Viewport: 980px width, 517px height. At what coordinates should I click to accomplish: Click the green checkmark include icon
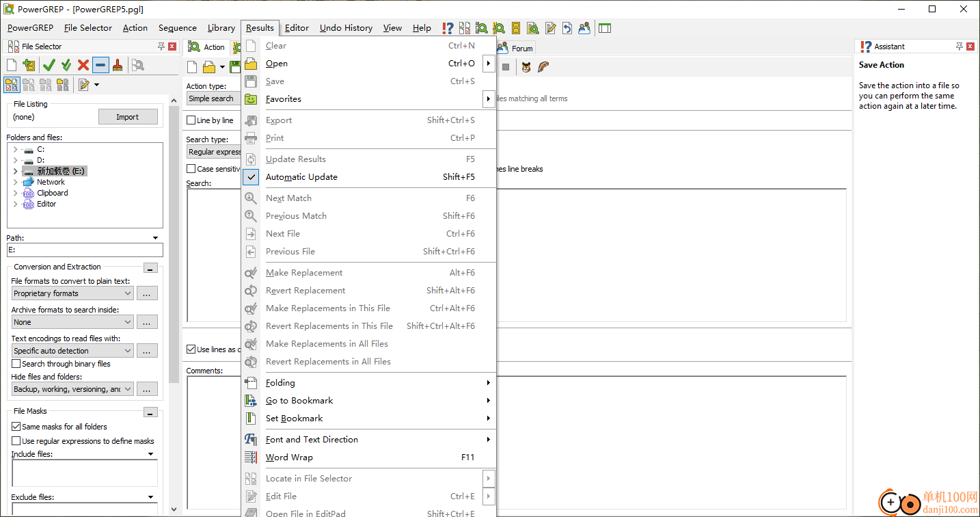[x=49, y=65]
